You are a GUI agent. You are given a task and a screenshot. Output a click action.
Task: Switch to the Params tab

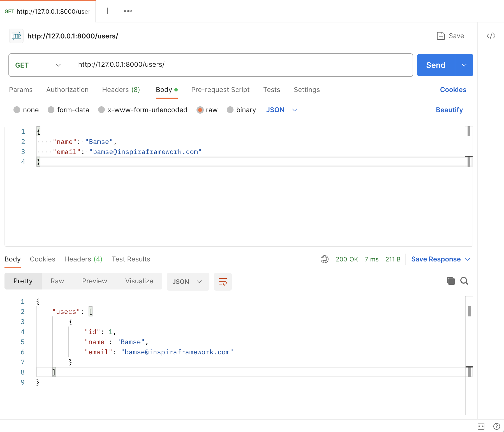click(x=21, y=90)
